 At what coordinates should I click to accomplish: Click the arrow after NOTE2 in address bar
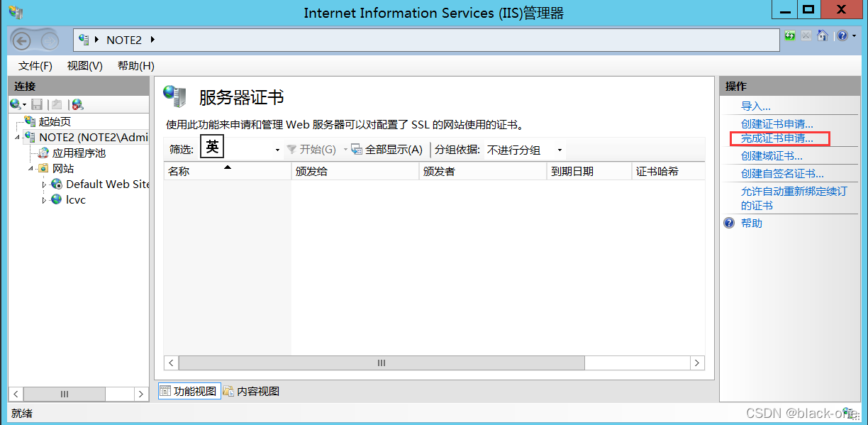click(x=152, y=40)
